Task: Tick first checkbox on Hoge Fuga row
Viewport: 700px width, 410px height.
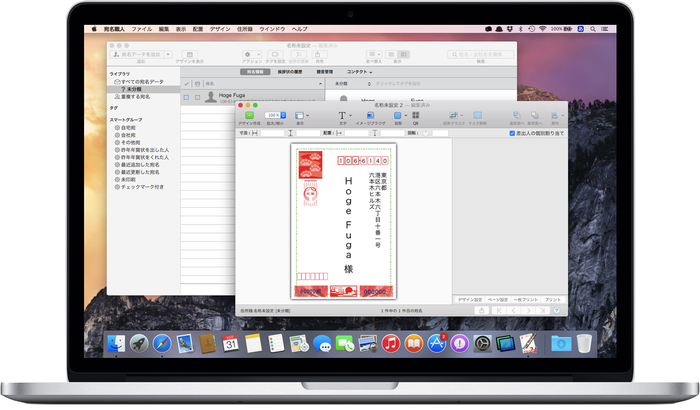Action: [186, 97]
